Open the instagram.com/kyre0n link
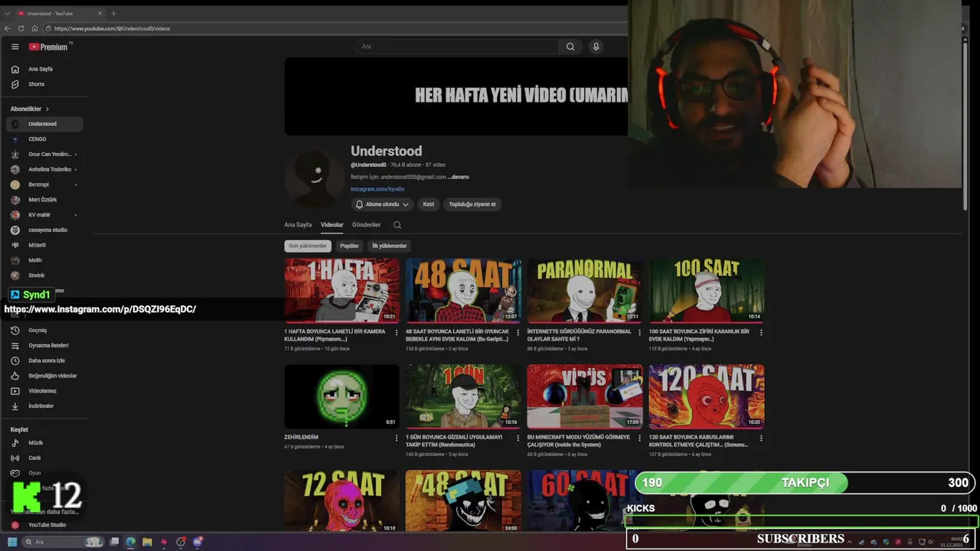The image size is (980, 551). [x=377, y=189]
